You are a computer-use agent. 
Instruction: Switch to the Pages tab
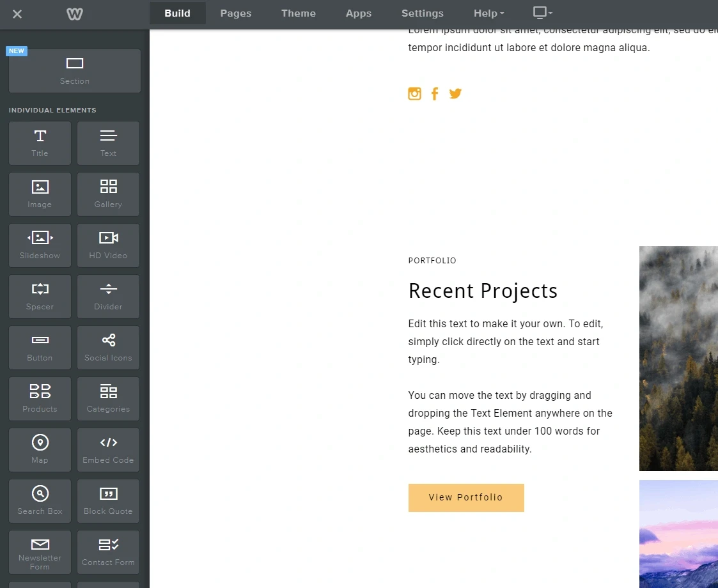point(235,13)
